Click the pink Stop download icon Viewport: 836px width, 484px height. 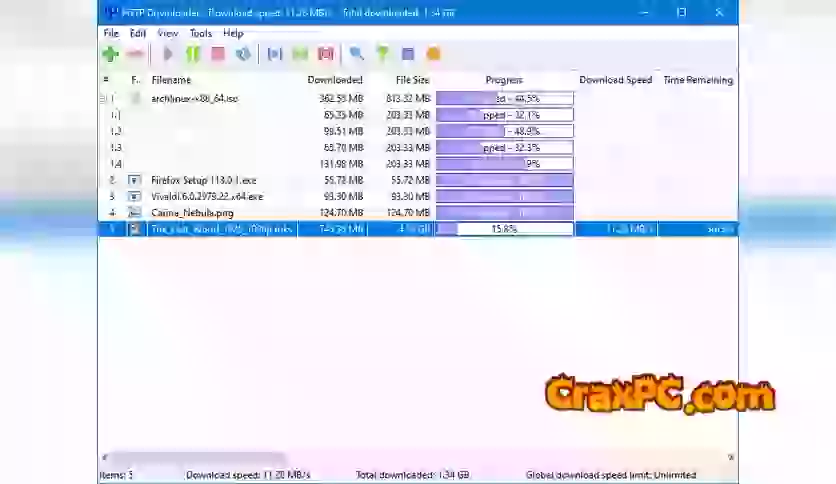click(x=218, y=54)
